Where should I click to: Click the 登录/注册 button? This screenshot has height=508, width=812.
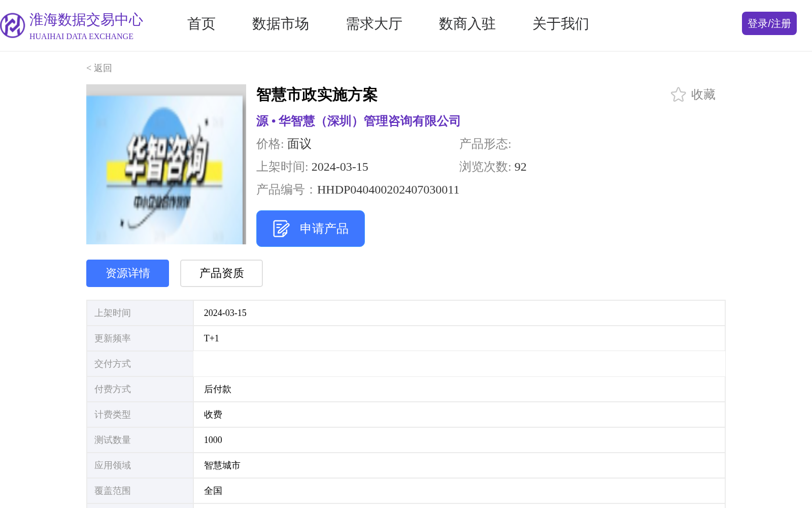tap(769, 23)
